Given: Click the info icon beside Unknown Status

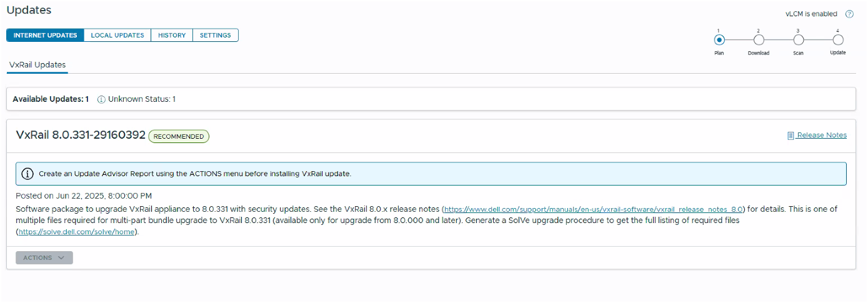Looking at the screenshot, I should point(101,99).
